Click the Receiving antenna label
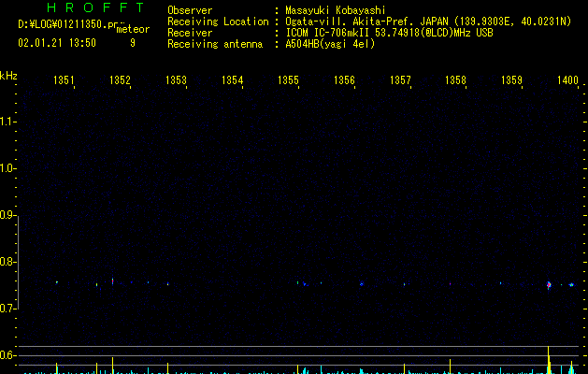This screenshot has height=374, width=588. coord(215,44)
